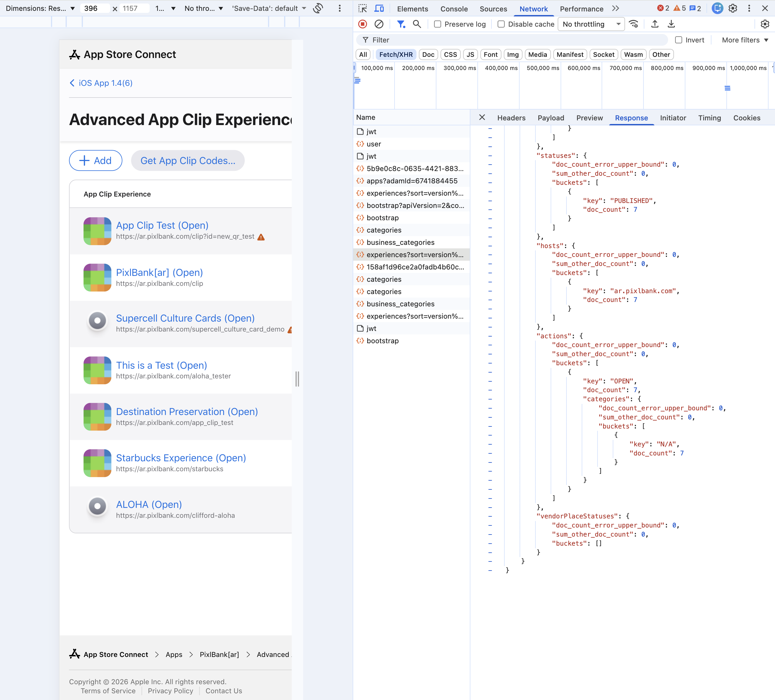Open the Headers tab of request
Image resolution: width=775 pixels, height=700 pixels.
tap(511, 118)
